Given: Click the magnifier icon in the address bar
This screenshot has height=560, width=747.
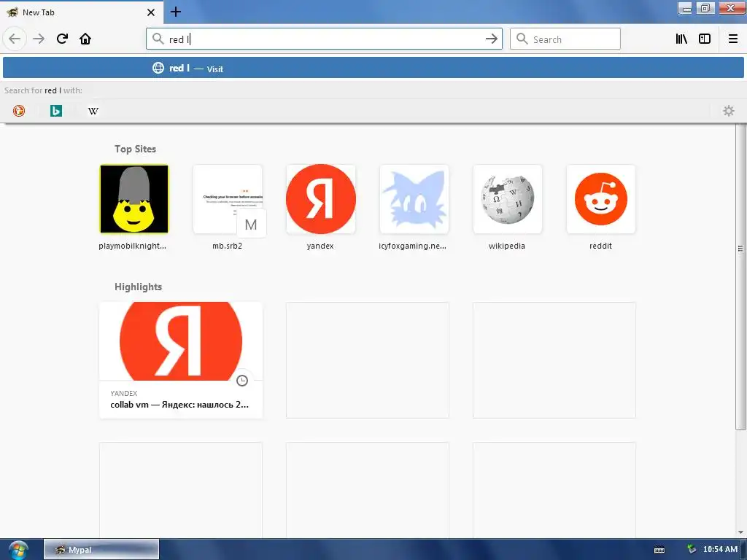Looking at the screenshot, I should pyautogui.click(x=158, y=39).
